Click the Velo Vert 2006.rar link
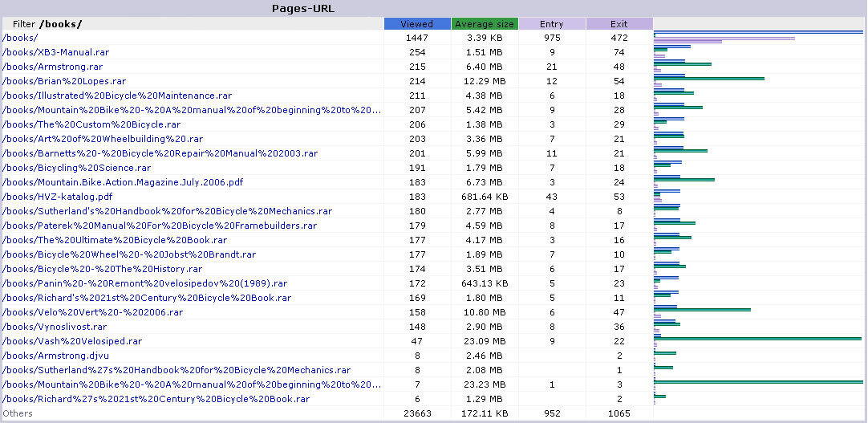The width and height of the screenshot is (868, 423). [x=92, y=312]
